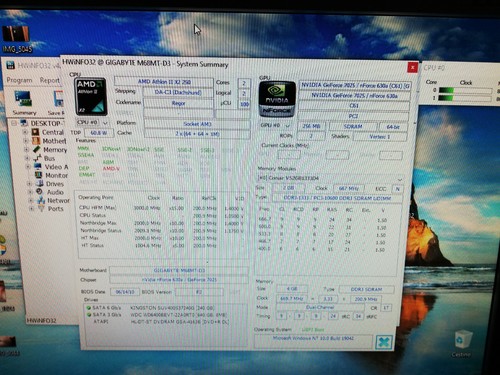Select the Audio tree label
Viewport: 500px width, 375px height.
(x=55, y=192)
